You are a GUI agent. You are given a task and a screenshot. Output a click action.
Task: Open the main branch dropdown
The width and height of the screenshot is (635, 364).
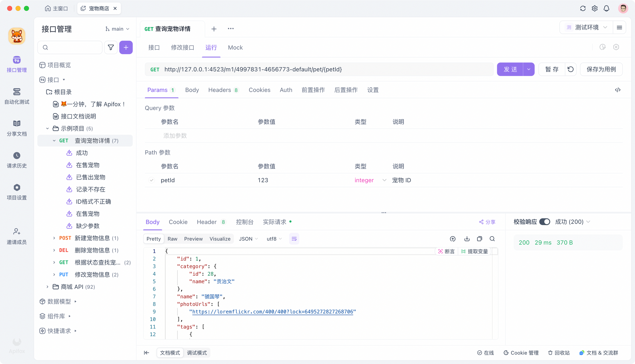point(117,29)
